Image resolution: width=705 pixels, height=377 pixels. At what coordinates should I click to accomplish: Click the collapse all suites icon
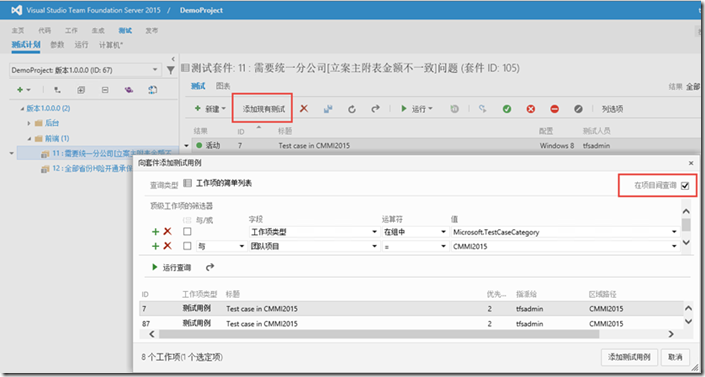(105, 90)
